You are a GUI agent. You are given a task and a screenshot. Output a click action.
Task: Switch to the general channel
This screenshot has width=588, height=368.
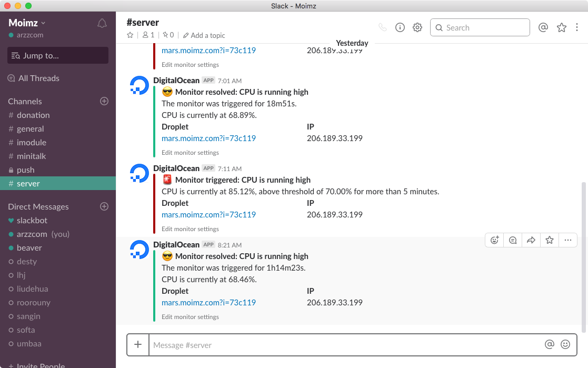[x=31, y=129]
